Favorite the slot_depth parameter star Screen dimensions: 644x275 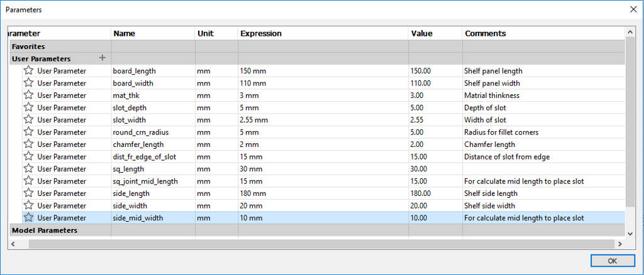coord(28,107)
